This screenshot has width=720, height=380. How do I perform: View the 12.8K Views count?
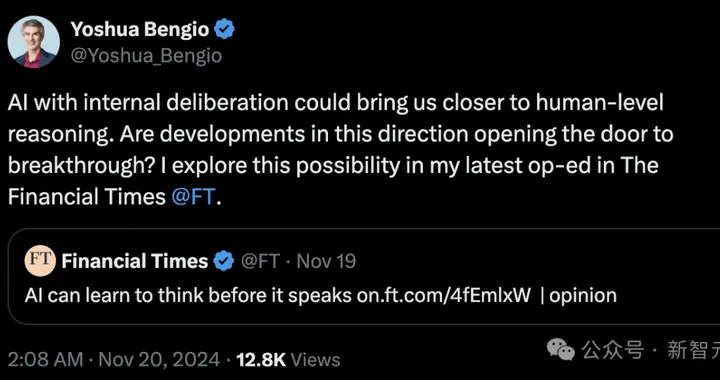tap(288, 360)
